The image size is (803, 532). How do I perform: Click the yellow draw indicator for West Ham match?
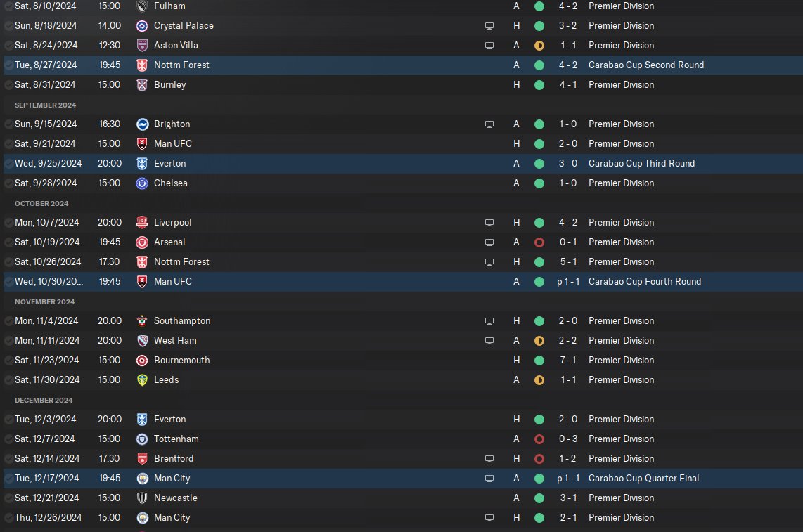[x=539, y=341]
